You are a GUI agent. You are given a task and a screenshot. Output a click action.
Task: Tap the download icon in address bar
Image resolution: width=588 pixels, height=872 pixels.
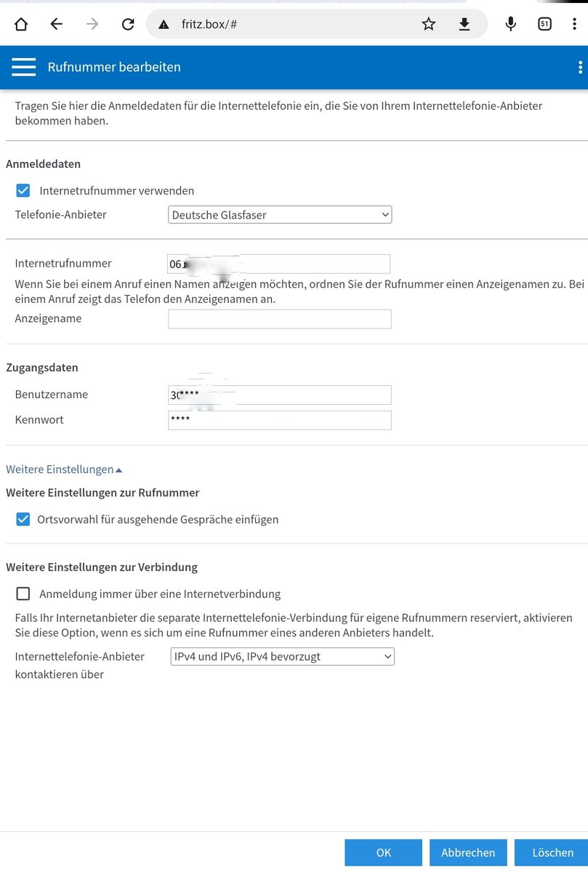click(x=464, y=24)
